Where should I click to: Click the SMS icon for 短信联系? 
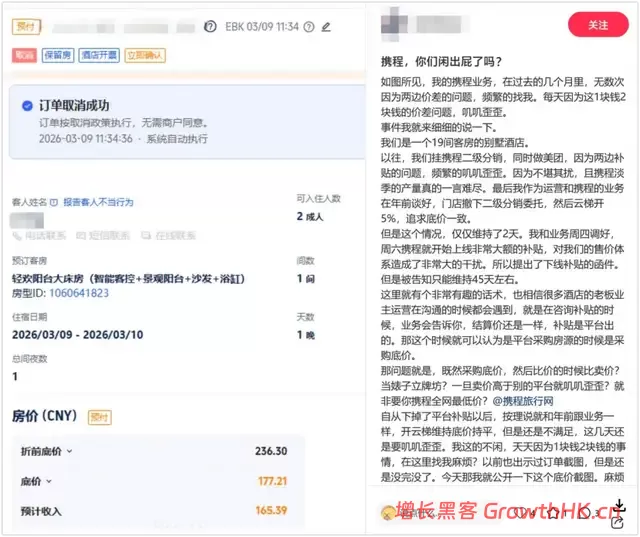[x=81, y=235]
